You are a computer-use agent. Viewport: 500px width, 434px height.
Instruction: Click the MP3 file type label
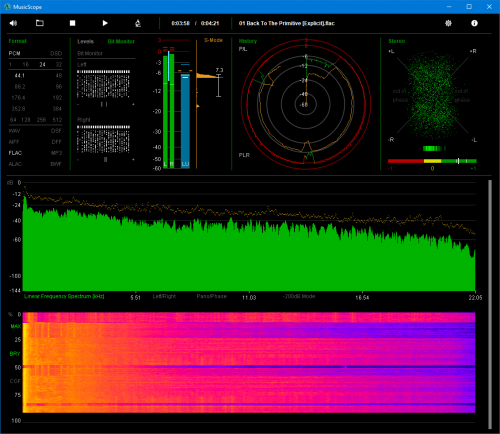[x=57, y=153]
